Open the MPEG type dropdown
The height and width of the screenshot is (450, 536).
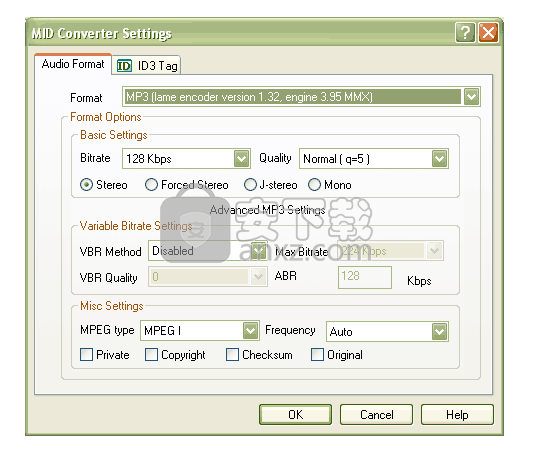[251, 331]
